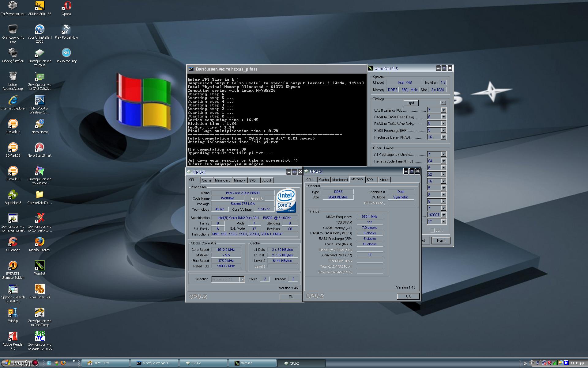Click the >> expand button in MemSet Timings
588x368 pixels.
coord(443,103)
